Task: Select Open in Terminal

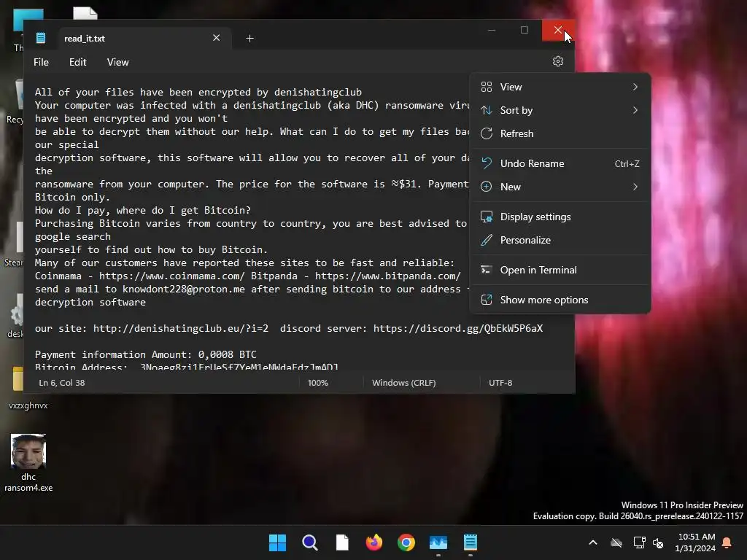Action: [560, 270]
